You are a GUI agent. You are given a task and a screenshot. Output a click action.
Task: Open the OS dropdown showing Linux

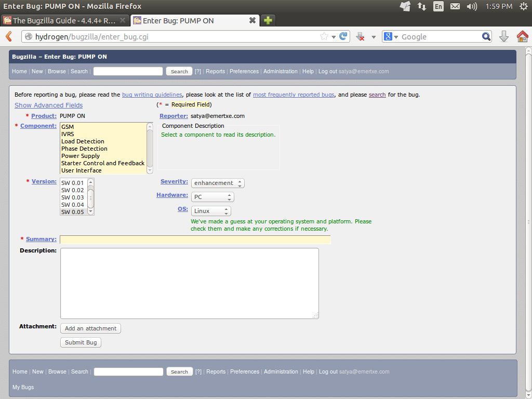pyautogui.click(x=211, y=211)
